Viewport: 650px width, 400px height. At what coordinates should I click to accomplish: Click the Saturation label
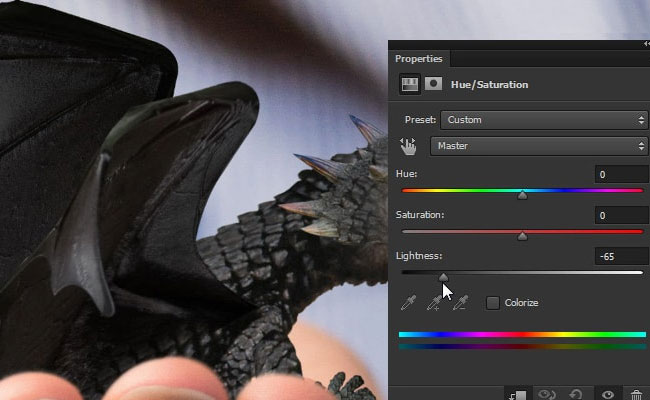tap(420, 215)
